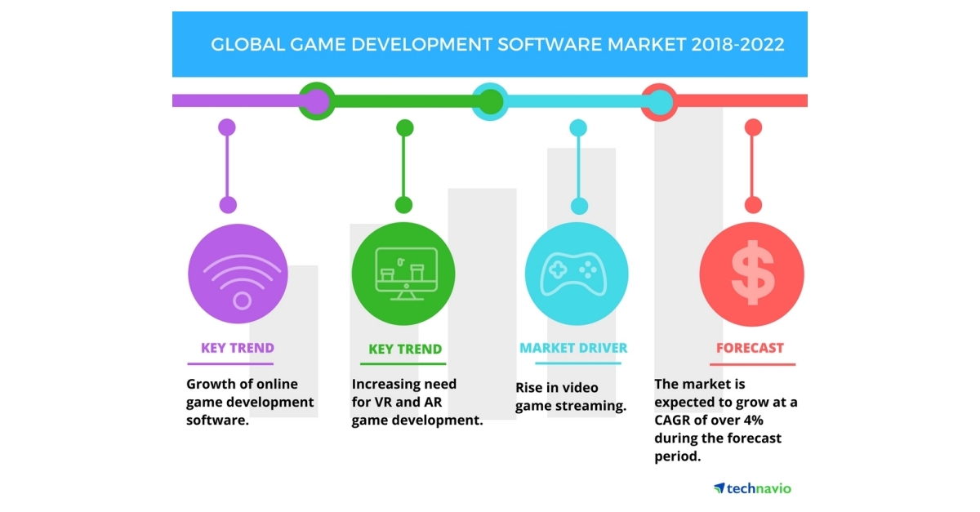Select the blue gamepad icon
The image size is (980, 512).
coord(578,274)
